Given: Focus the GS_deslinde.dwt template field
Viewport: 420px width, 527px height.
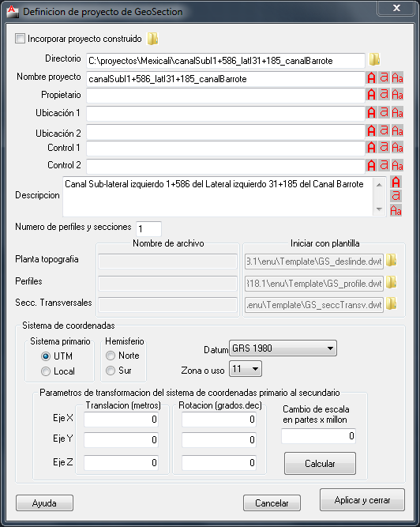Looking at the screenshot, I should tap(314, 262).
